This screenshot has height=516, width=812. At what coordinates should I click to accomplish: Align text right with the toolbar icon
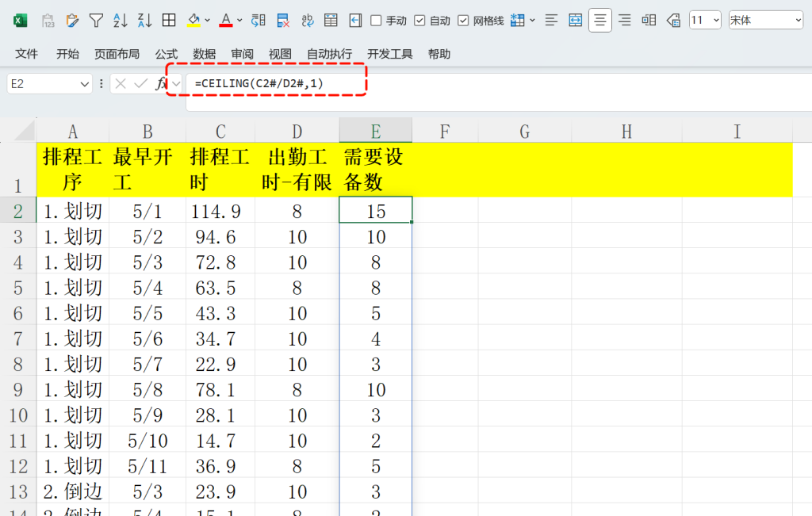[x=625, y=21]
